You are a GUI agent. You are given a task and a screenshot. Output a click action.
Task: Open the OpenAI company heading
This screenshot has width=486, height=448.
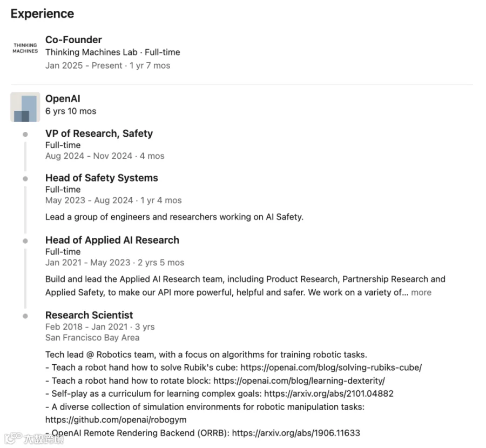(x=63, y=99)
